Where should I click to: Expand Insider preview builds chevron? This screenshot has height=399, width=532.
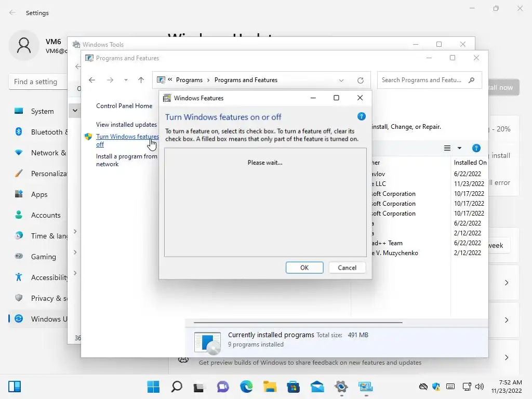pyautogui.click(x=506, y=357)
